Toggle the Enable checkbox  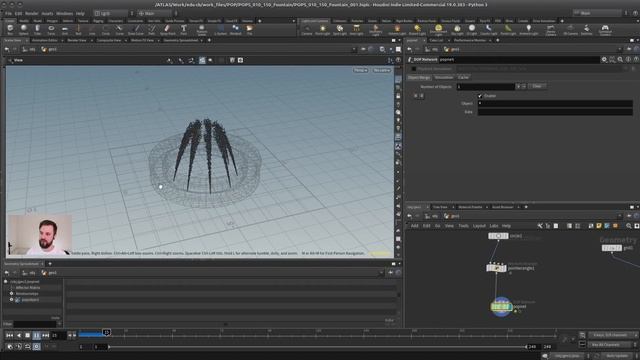480,96
